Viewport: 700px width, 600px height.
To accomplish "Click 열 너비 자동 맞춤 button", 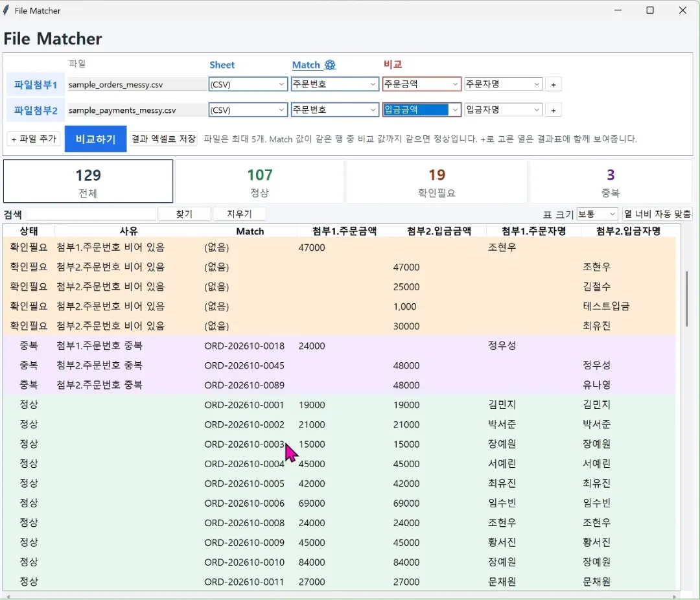I will (x=657, y=214).
